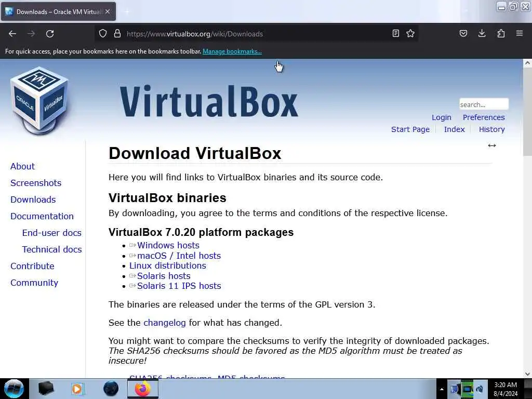
Task: Click the page scrollbar down arrow
Action: [527, 374]
